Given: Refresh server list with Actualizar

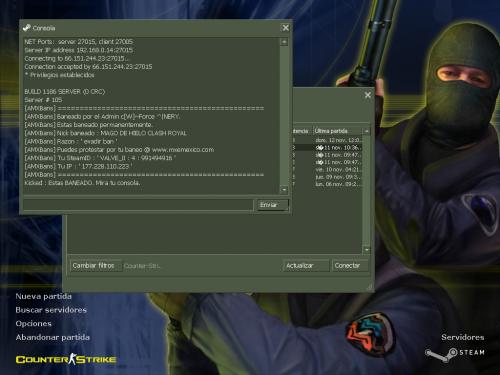Looking at the screenshot, I should [306, 266].
